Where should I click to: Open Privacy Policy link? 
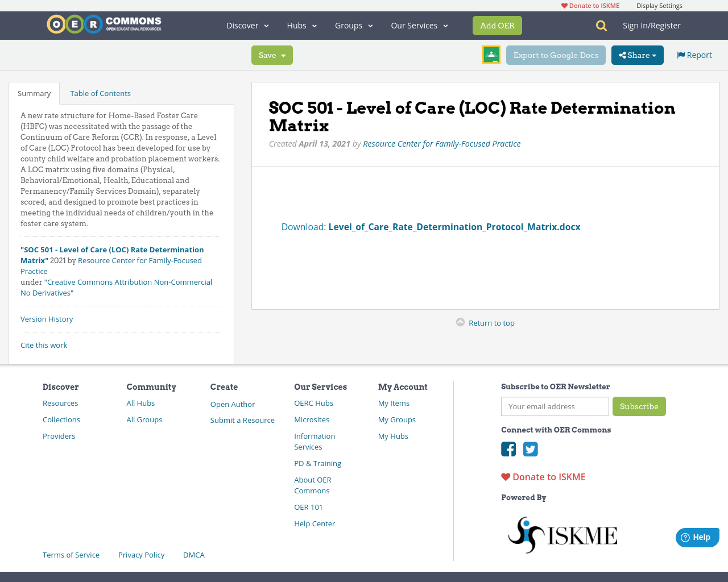[141, 555]
